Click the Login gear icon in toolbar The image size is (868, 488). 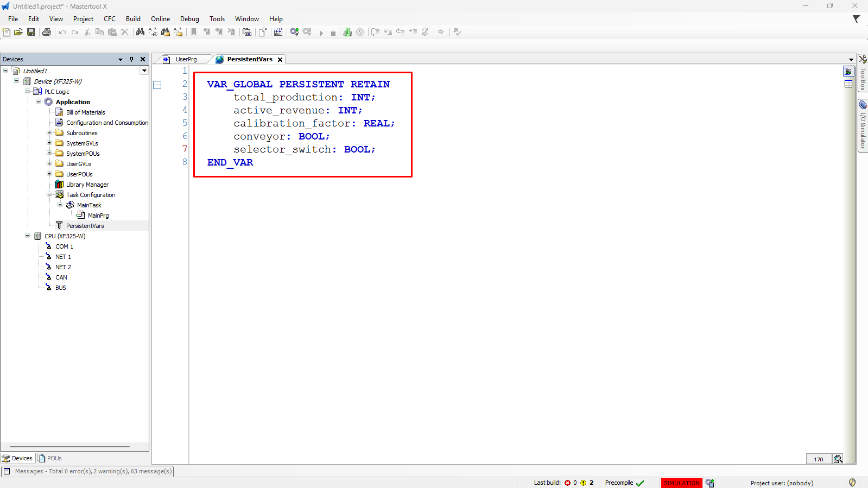click(x=294, y=33)
